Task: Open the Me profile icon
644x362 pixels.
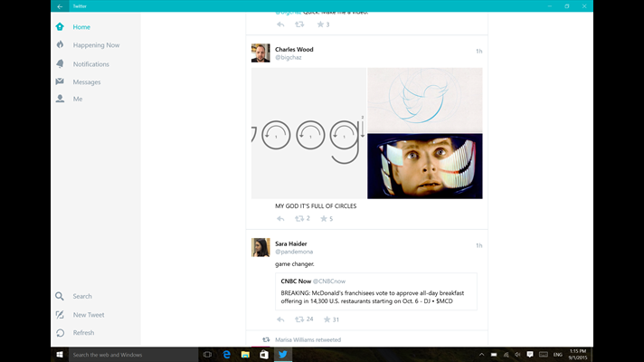Action: (60, 99)
